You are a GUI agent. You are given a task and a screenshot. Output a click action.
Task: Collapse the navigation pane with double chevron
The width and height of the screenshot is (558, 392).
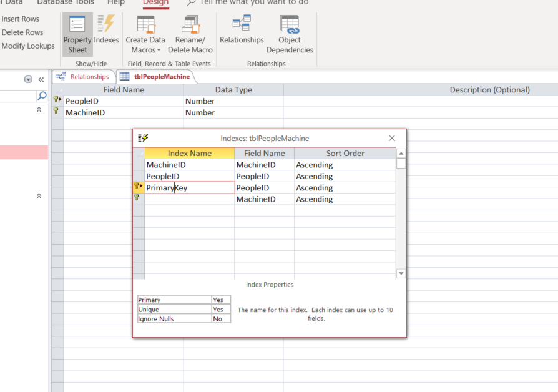point(41,79)
